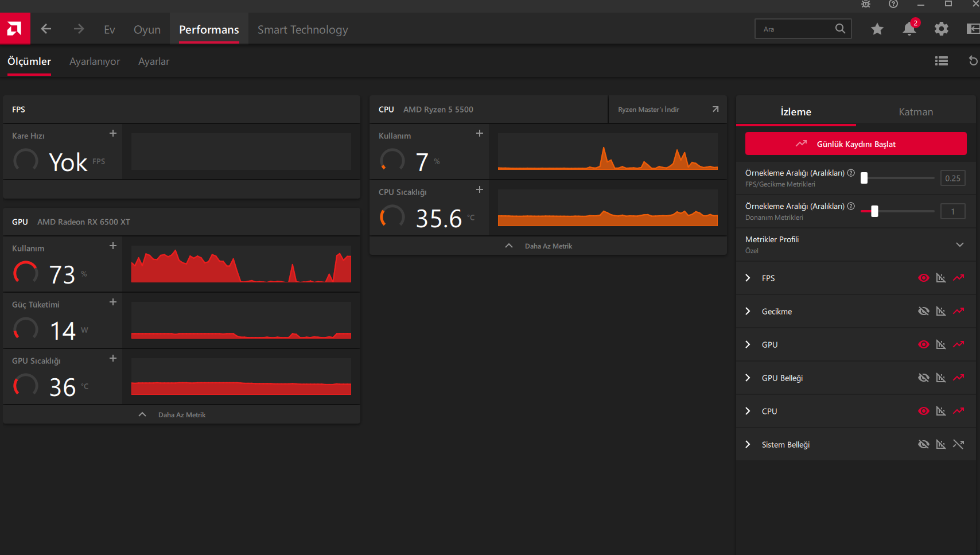This screenshot has width=980, height=555.
Task: Add Güç Tüketimi metric with plus
Action: tap(113, 302)
